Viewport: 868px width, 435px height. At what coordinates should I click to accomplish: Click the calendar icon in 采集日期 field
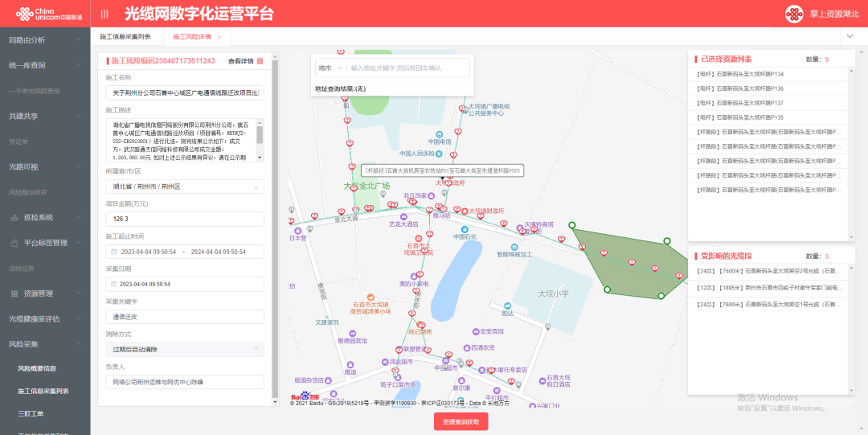(113, 284)
